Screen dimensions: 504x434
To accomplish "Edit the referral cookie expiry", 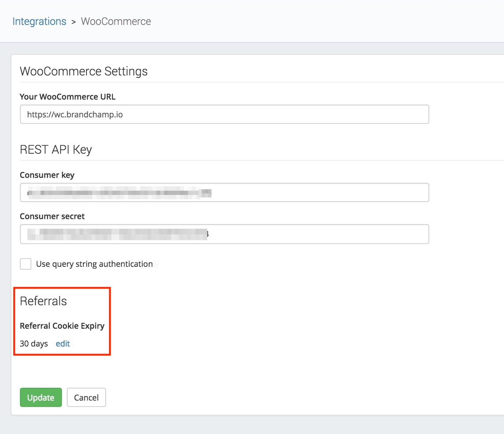I will pos(63,344).
